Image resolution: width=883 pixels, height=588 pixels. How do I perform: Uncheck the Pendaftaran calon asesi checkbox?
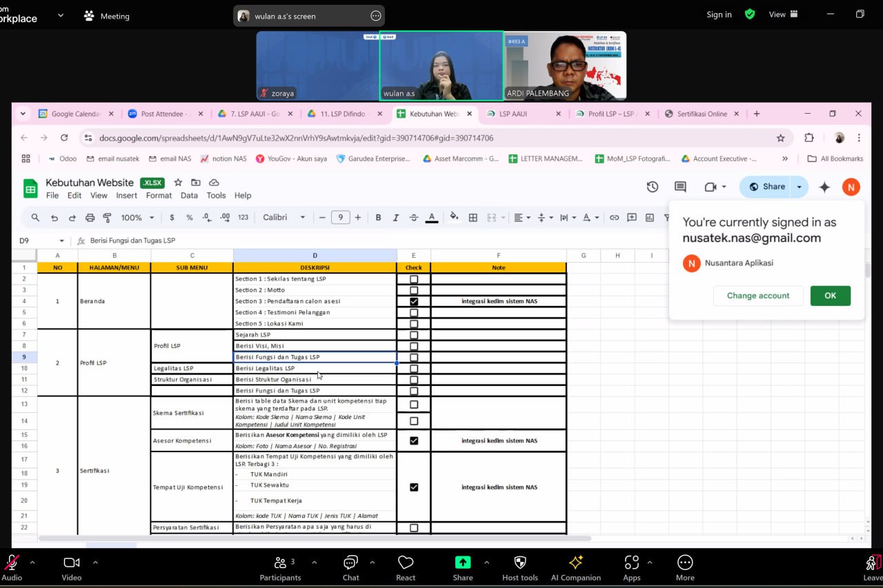[414, 301]
